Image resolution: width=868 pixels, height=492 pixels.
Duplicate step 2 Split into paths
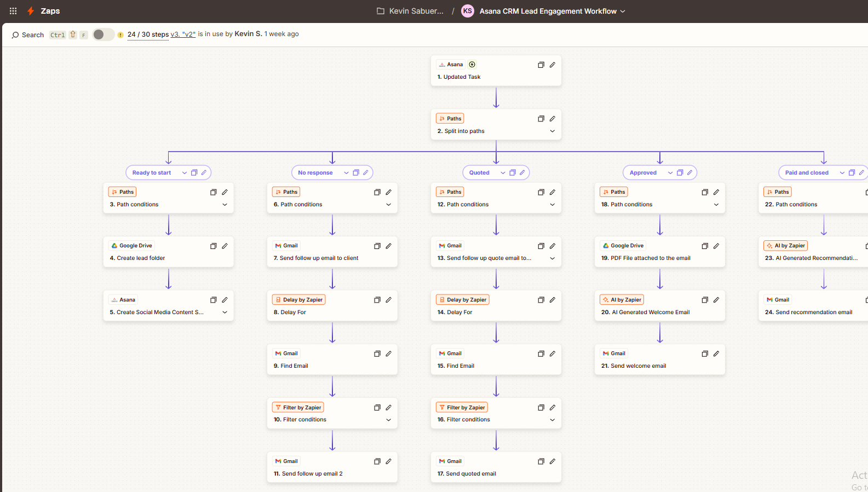coord(541,119)
